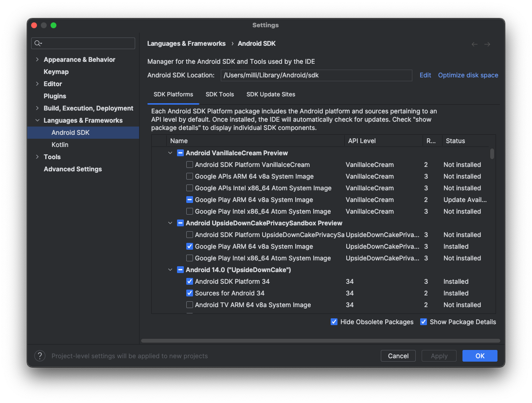
Task: Toggle UpsideDownCakePrivacySandbox Preview group checkbox
Action: [180, 223]
